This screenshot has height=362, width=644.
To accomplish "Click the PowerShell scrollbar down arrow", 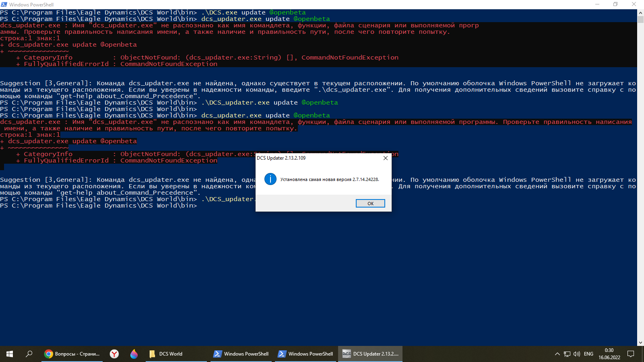I will pyautogui.click(x=640, y=343).
